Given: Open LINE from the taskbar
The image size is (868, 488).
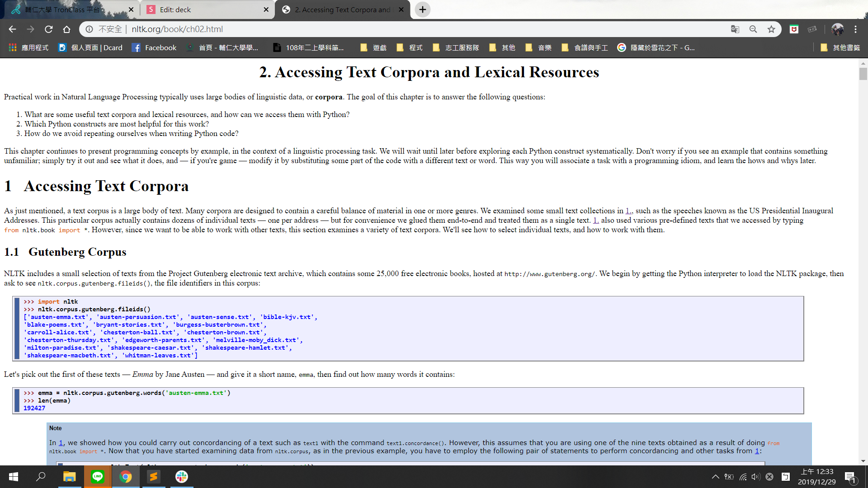Looking at the screenshot, I should [x=98, y=477].
